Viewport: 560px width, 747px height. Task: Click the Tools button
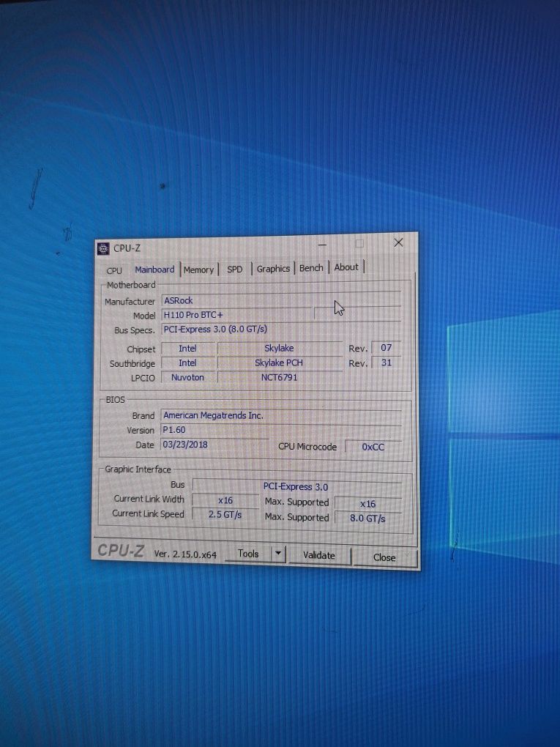(x=247, y=554)
